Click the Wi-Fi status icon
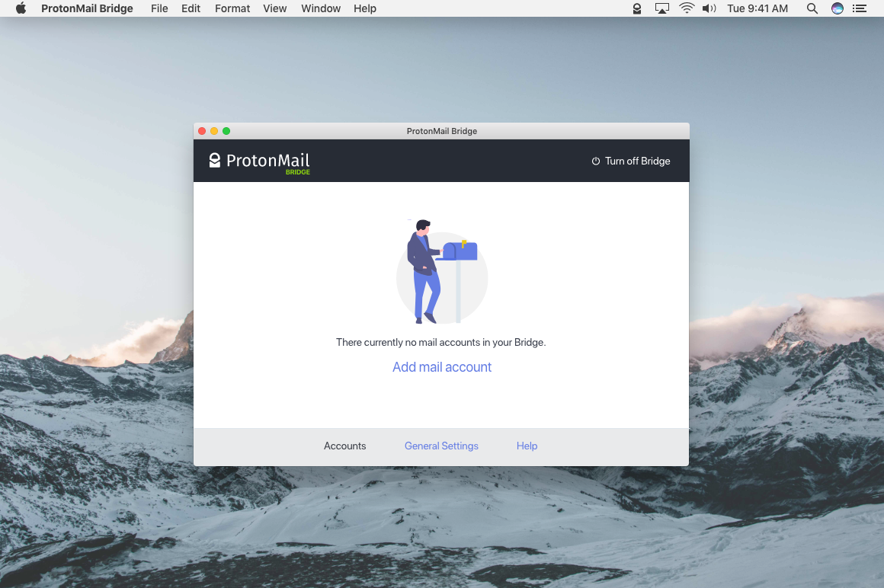This screenshot has height=588, width=884. (687, 8)
